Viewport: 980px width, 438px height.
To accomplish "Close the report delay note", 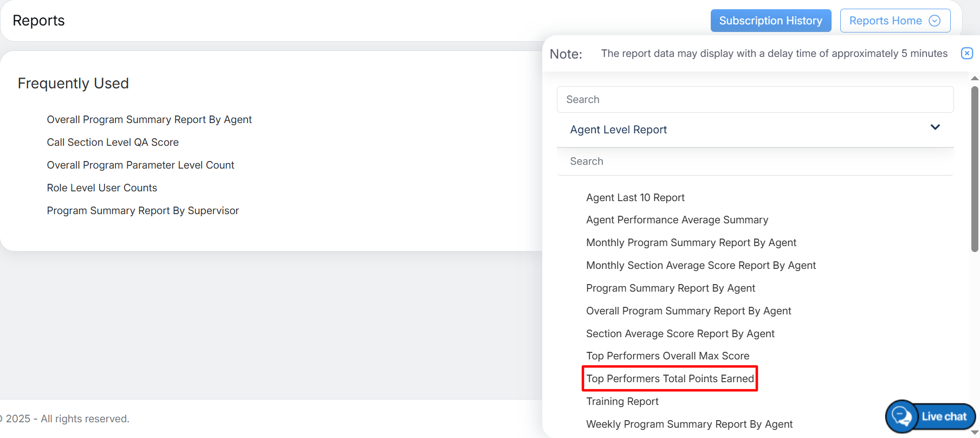I will pyautogui.click(x=966, y=53).
